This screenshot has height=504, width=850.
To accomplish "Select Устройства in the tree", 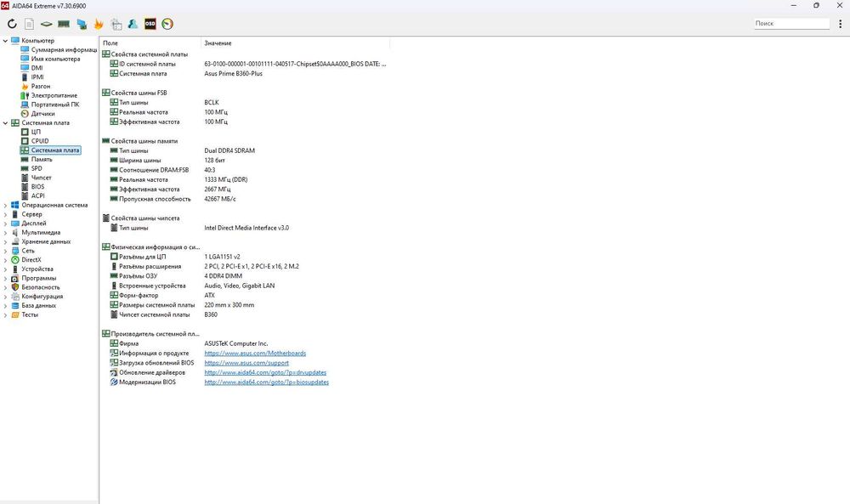I will [x=37, y=269].
